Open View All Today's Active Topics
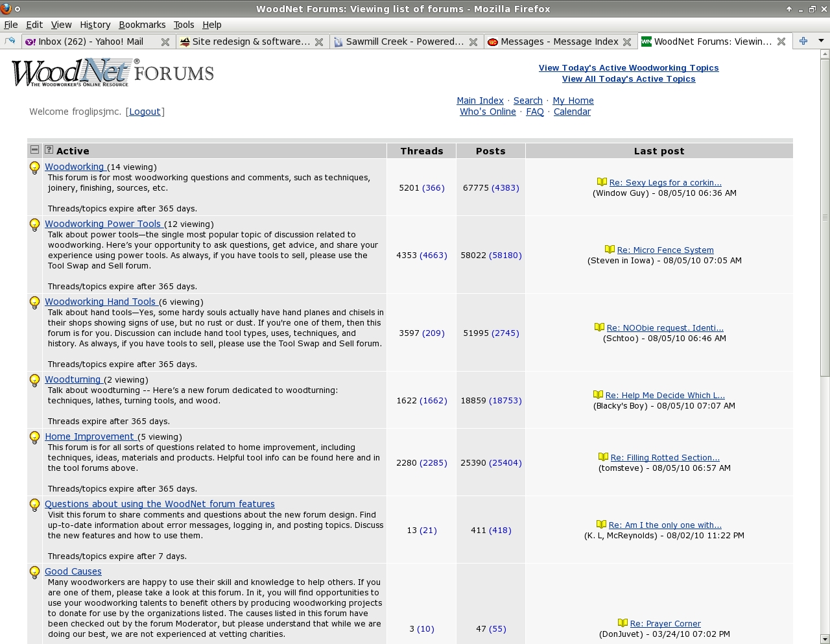The image size is (830, 644). 628,78
